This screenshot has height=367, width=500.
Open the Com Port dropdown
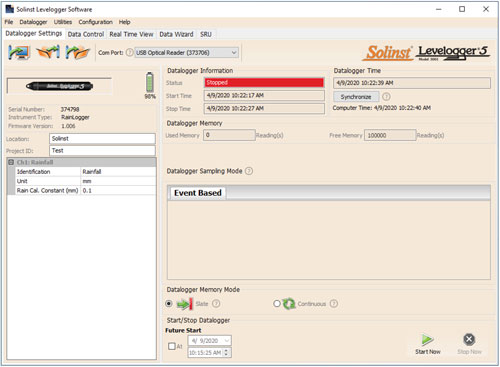[x=186, y=52]
